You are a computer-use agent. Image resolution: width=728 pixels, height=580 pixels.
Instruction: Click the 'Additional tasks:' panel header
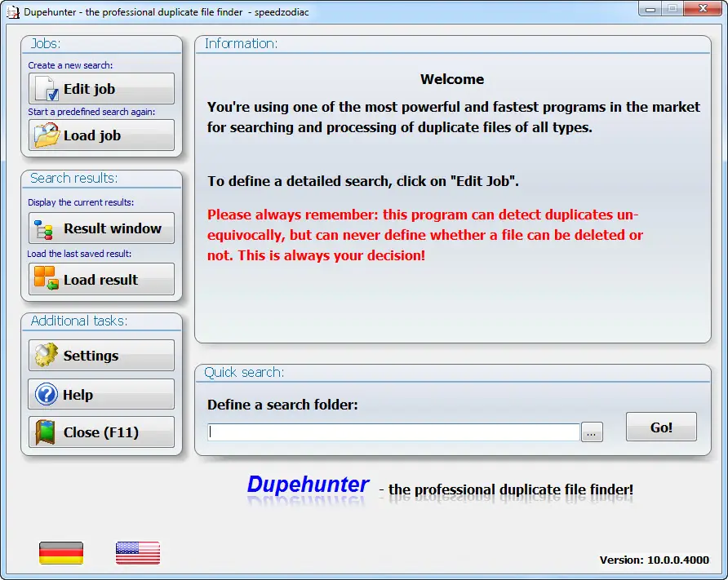click(x=79, y=321)
